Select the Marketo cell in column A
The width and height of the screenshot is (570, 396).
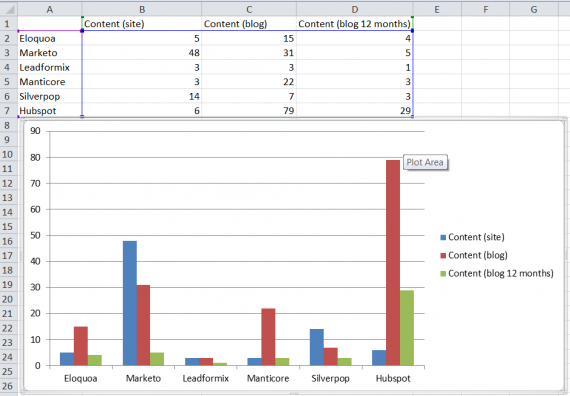(x=50, y=53)
